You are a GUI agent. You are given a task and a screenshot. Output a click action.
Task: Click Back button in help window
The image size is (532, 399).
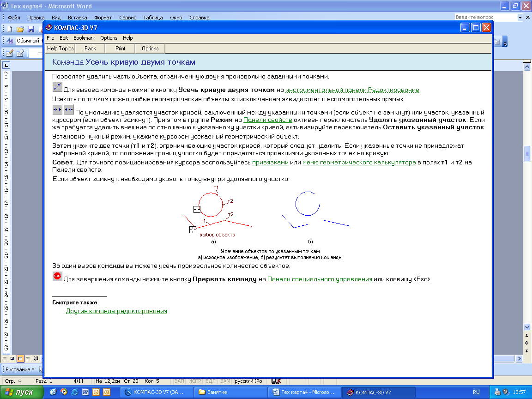[90, 48]
